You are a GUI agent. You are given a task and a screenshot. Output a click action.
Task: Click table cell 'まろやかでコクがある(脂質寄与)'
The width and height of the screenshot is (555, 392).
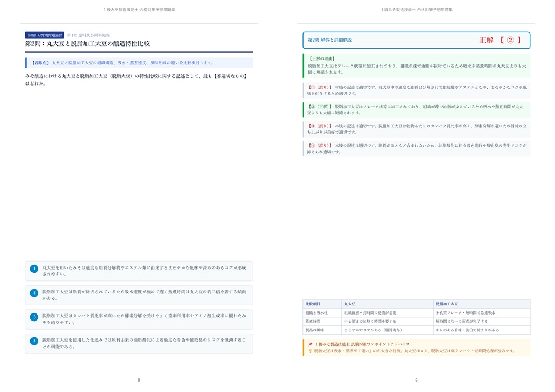373,330
